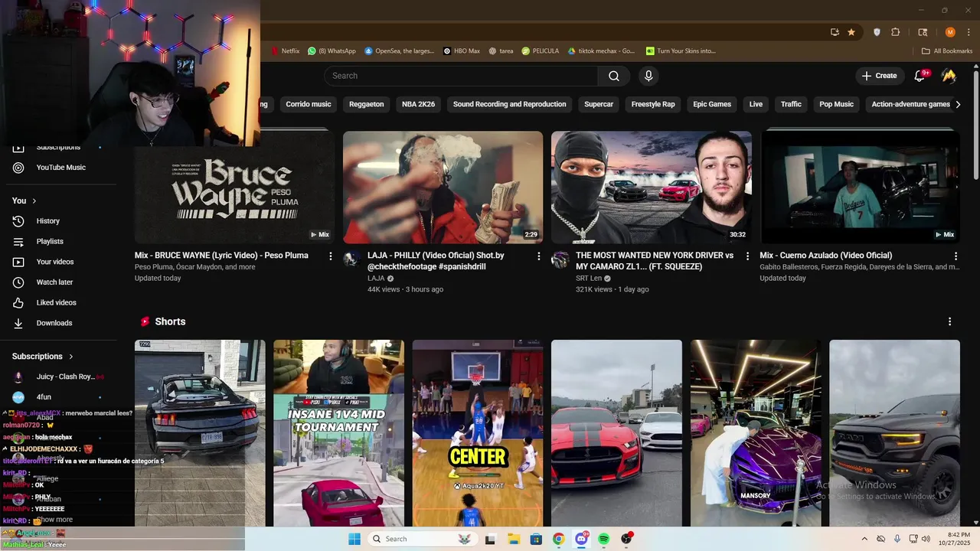Open the media control icon in Chrome toolbar

click(923, 32)
